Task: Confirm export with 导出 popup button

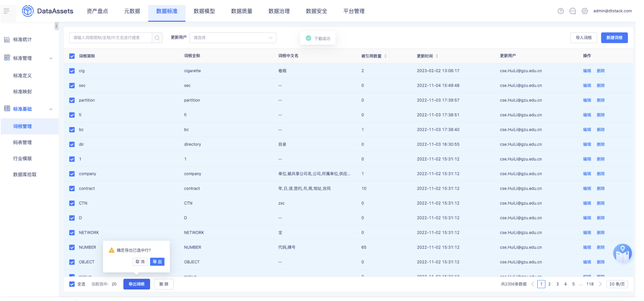Action: pos(157,262)
